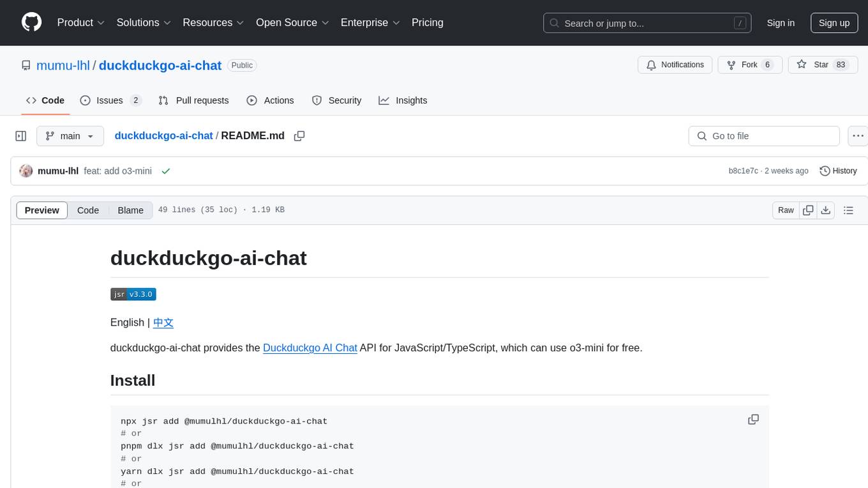Open the Pricing page

(428, 22)
